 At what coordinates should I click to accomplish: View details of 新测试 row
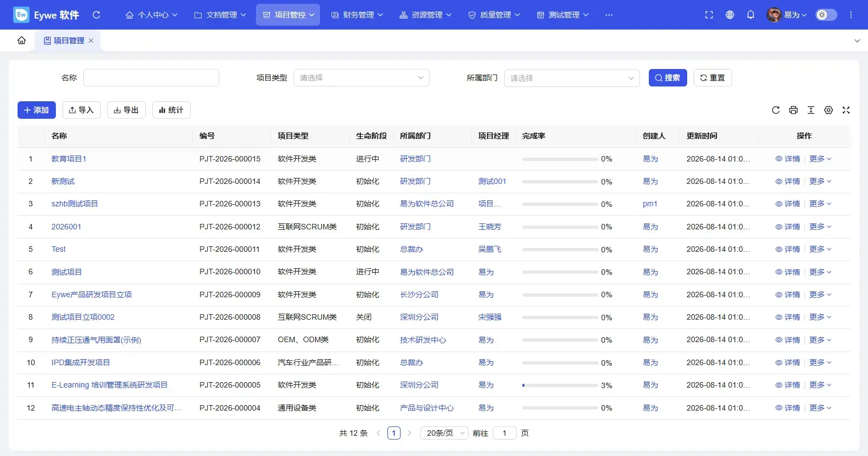[x=788, y=181]
